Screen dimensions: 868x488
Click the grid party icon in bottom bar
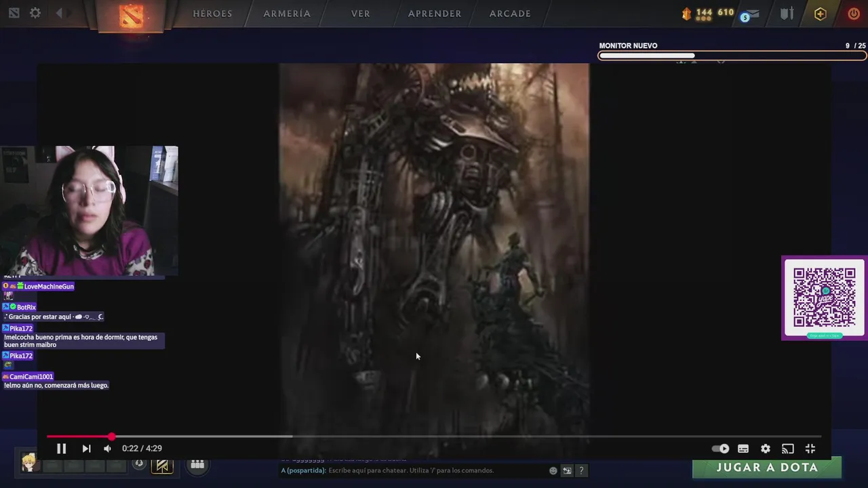point(197,464)
